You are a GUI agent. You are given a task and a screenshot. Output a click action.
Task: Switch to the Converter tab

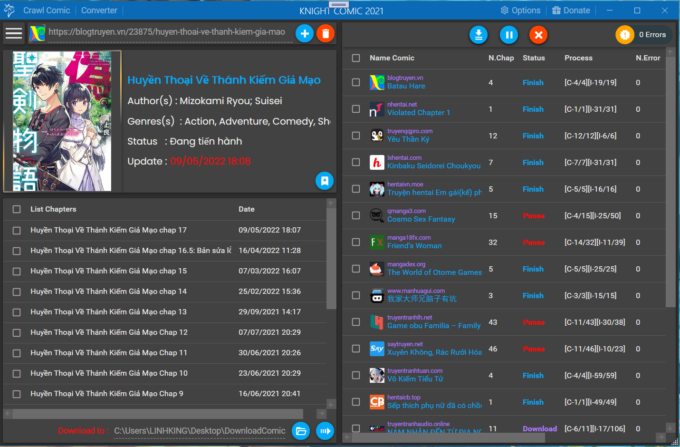tap(98, 9)
